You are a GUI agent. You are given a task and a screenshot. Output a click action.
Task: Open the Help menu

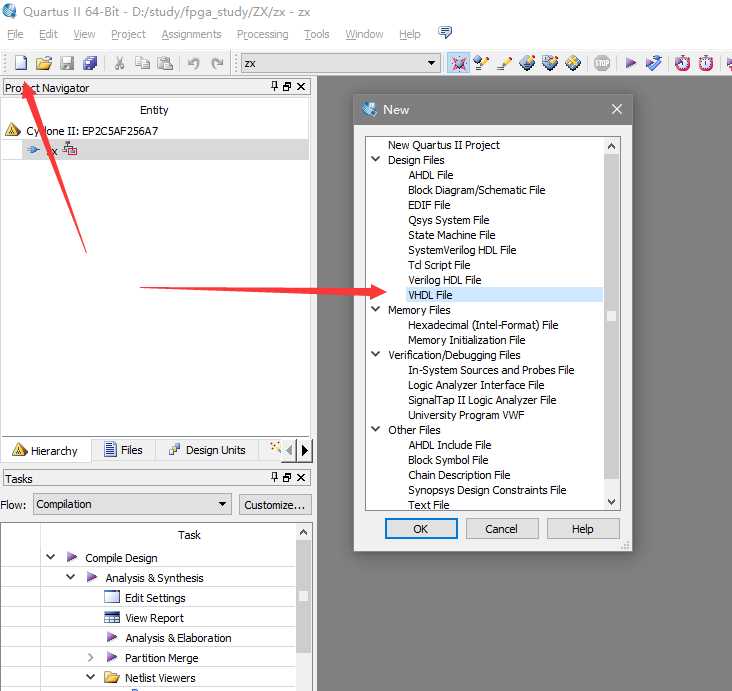point(409,34)
